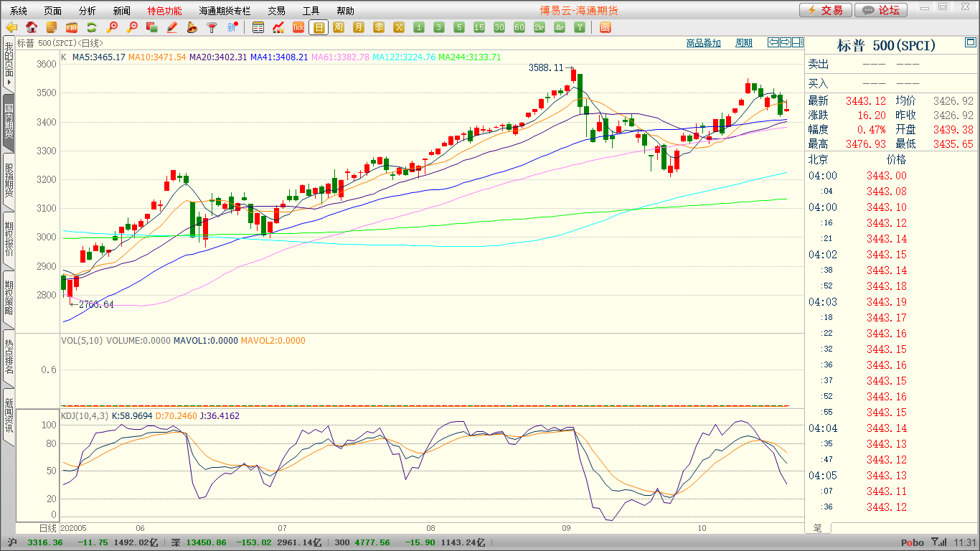980x551 pixels.
Task: Click the red grid layout icon
Action: (x=606, y=27)
